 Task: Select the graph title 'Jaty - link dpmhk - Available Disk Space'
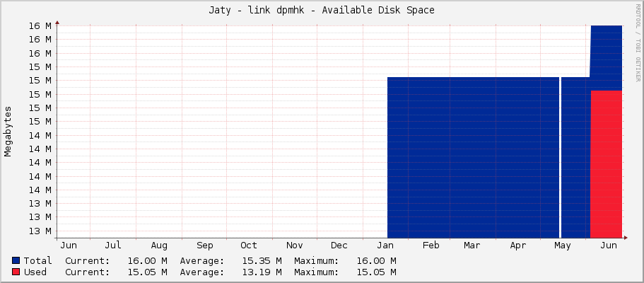[322, 10]
